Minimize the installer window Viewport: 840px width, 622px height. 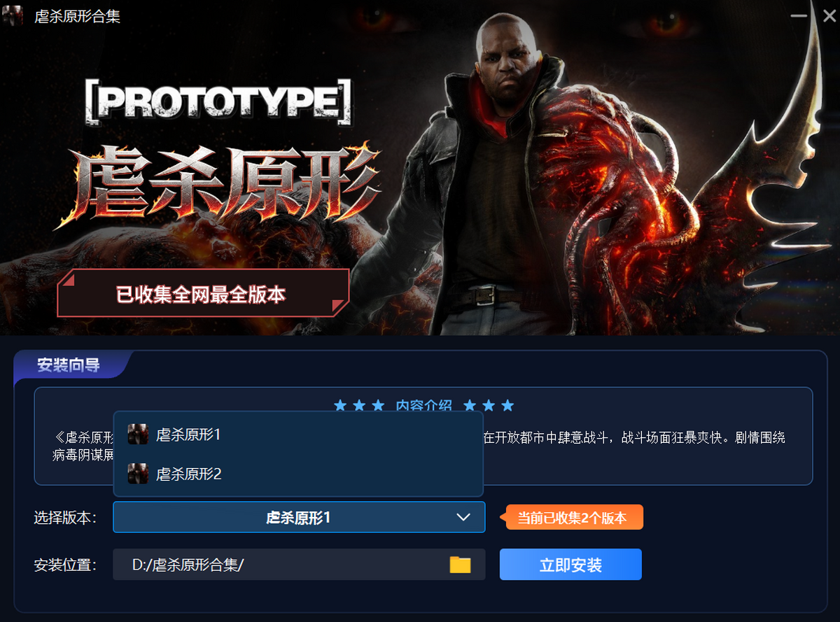point(798,15)
